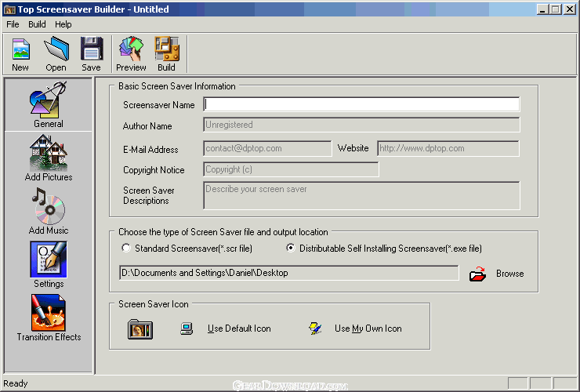Open the Add Music section

tap(49, 212)
